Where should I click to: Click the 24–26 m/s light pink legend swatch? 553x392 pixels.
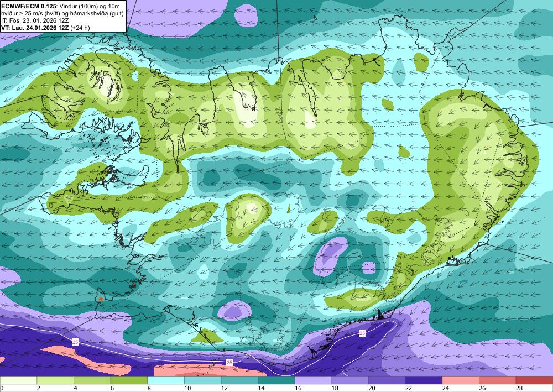point(461,380)
